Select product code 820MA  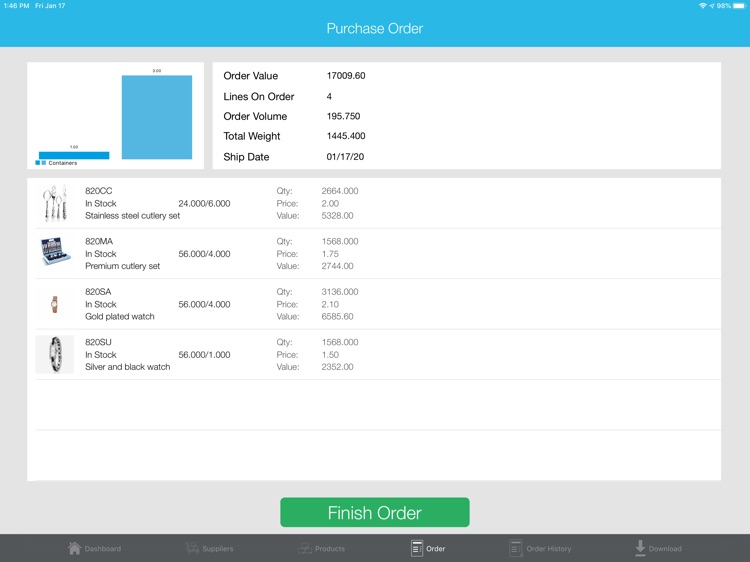click(99, 241)
